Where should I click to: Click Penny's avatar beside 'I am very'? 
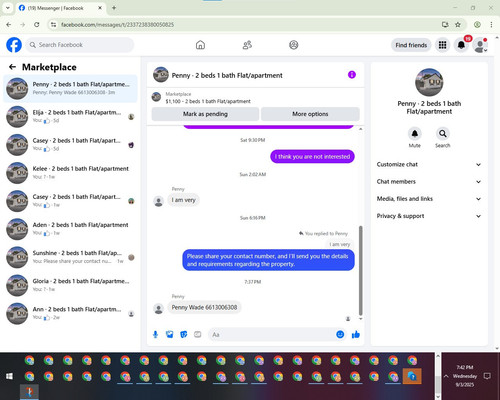(x=159, y=201)
